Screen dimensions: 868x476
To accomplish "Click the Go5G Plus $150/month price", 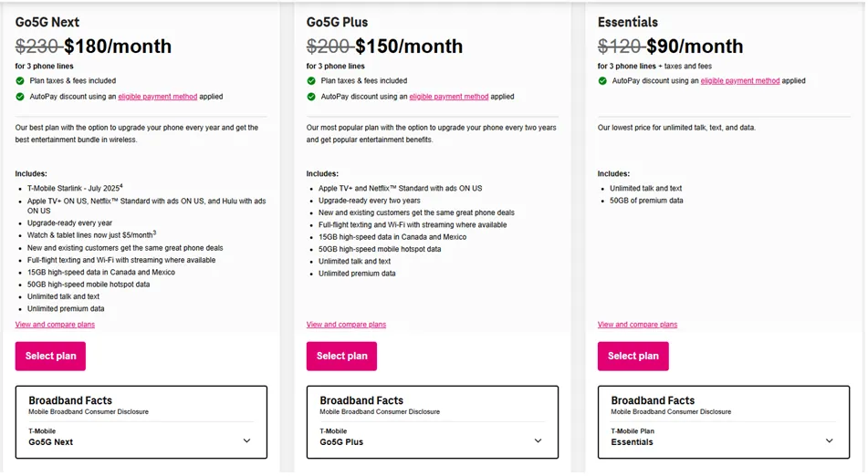I will 409,47.
